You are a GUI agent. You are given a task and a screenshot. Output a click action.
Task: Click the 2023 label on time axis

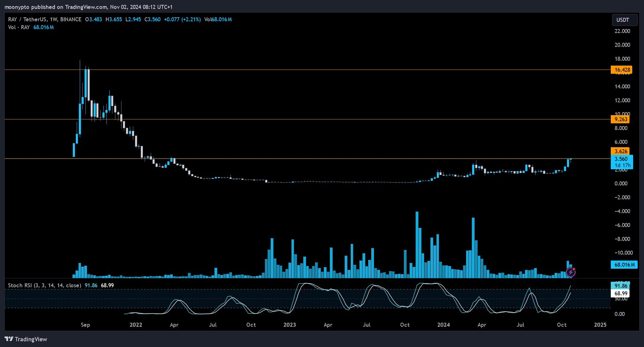(290, 325)
